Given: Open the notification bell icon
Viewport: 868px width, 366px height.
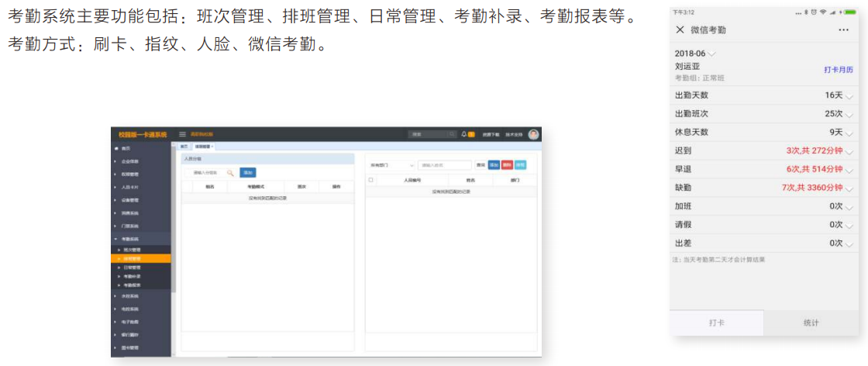Looking at the screenshot, I should click(463, 134).
